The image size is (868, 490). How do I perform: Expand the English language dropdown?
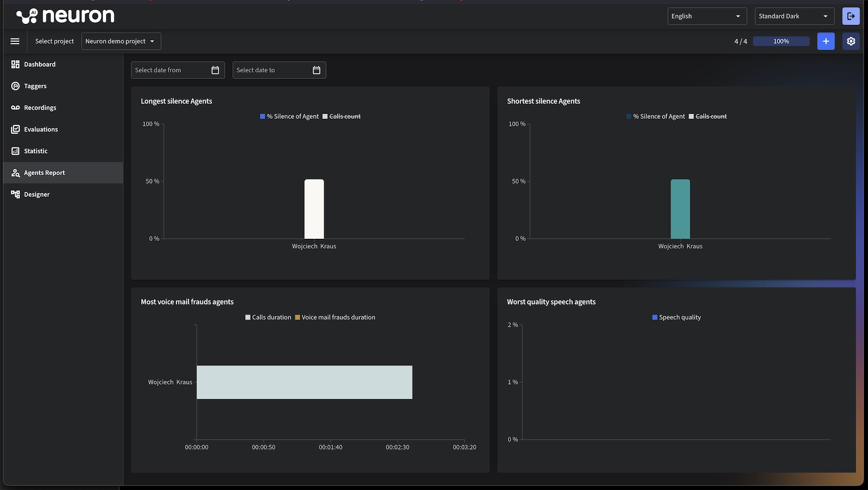707,16
